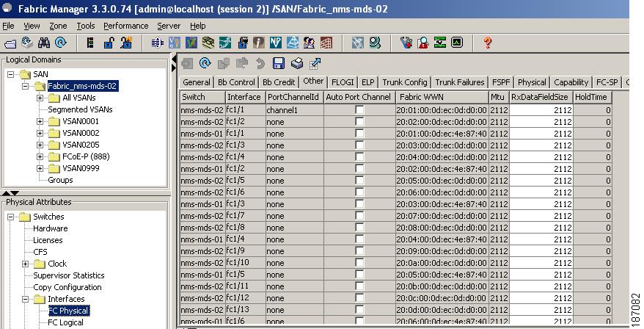Click the RxDataFieldSize column header
Image resolution: width=644 pixels, height=329 pixels.
click(541, 97)
